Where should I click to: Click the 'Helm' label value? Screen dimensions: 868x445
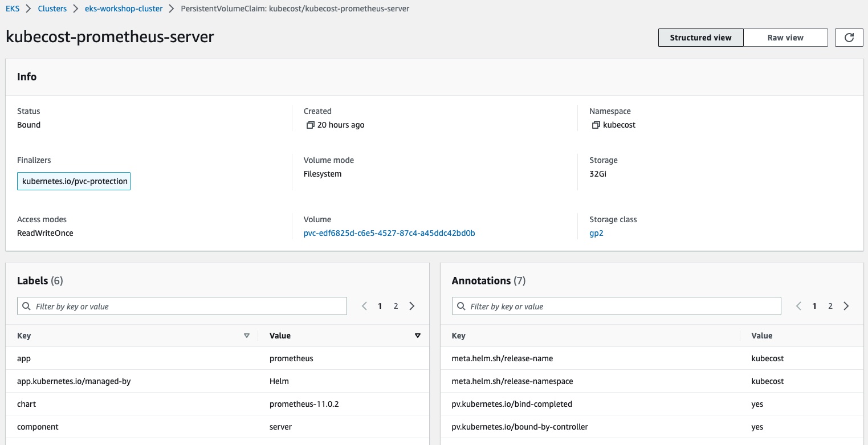[279, 381]
